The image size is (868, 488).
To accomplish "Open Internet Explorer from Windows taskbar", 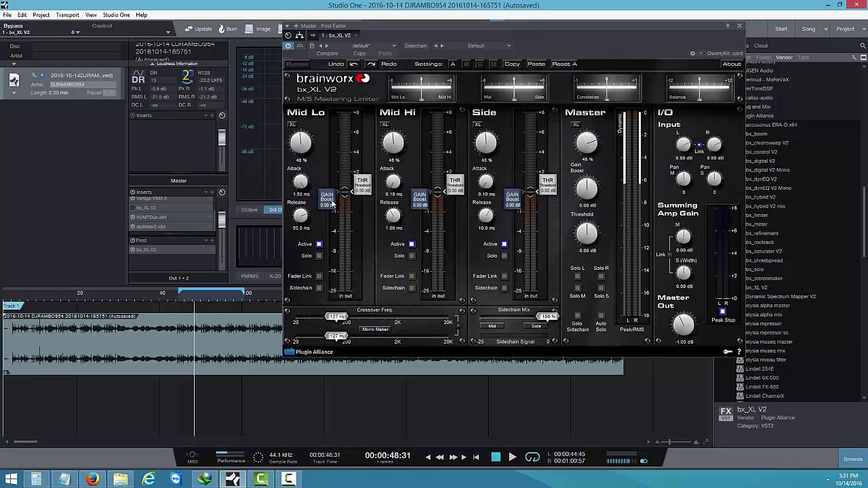I will click(149, 479).
